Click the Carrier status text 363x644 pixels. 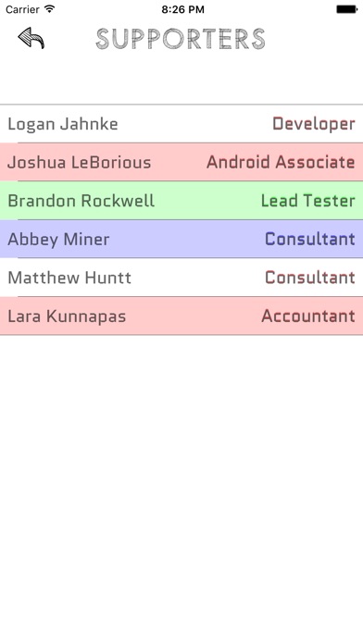(x=22, y=9)
